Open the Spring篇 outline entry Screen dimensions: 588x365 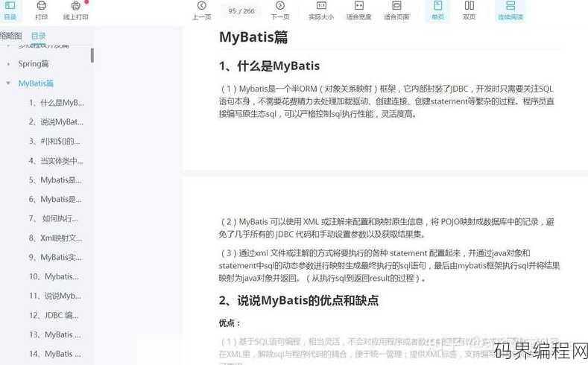(34, 64)
